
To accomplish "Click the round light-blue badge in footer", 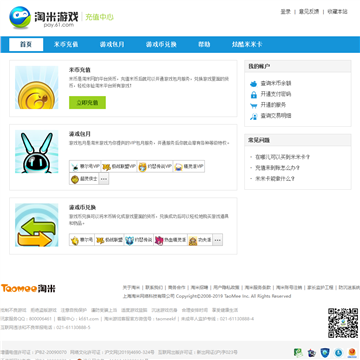I will (x=338, y=353).
